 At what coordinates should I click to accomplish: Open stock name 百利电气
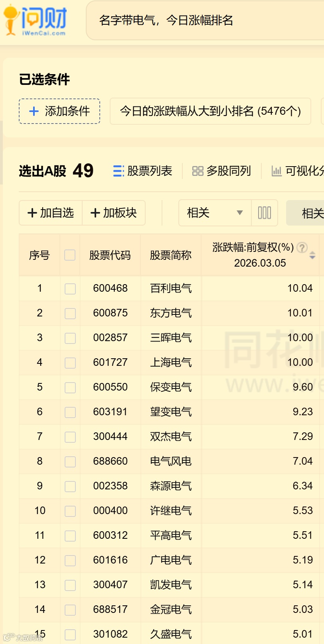coord(171,288)
